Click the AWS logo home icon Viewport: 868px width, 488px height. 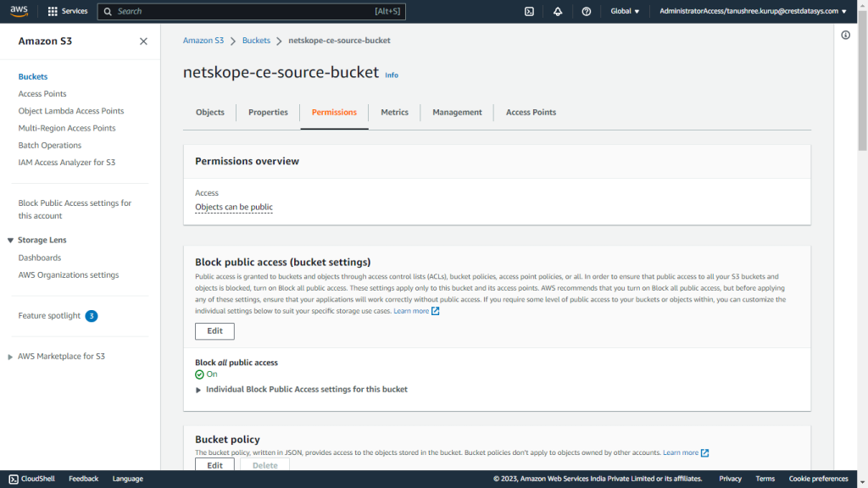[x=19, y=11]
